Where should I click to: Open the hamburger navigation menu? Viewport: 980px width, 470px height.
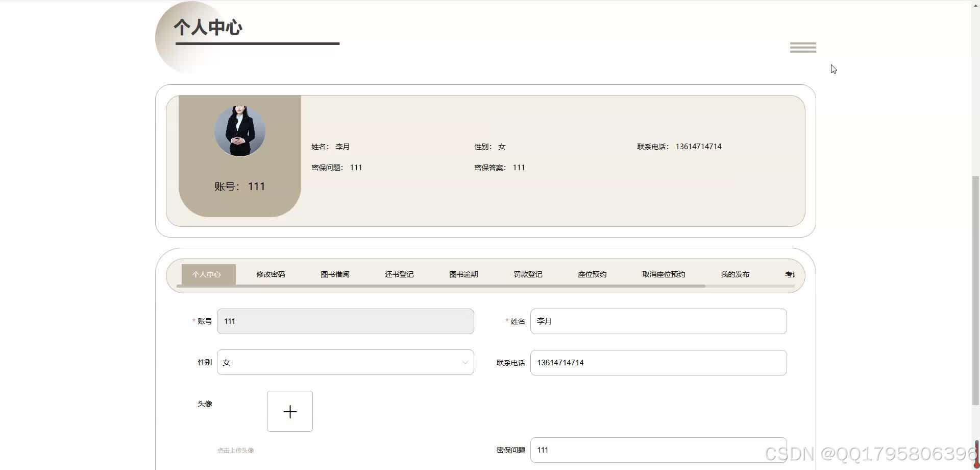click(x=803, y=47)
